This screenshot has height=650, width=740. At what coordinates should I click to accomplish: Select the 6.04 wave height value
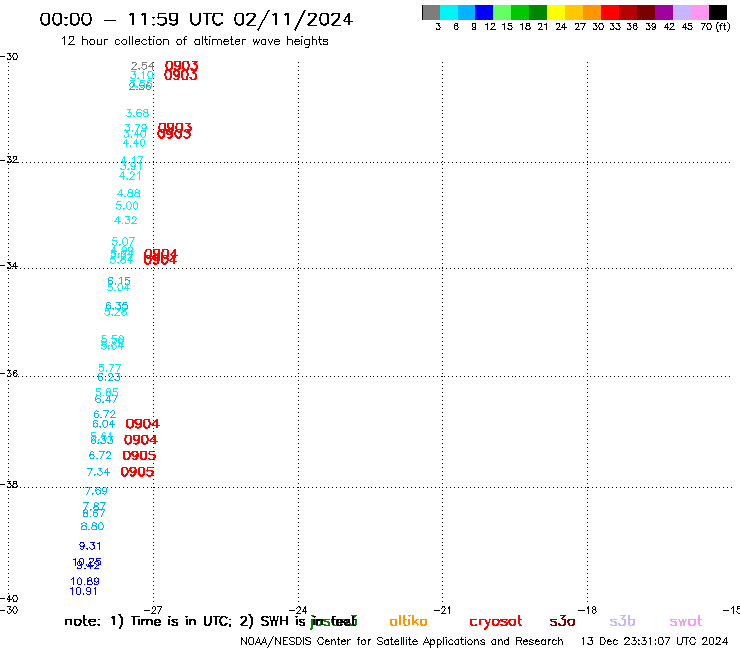104,424
